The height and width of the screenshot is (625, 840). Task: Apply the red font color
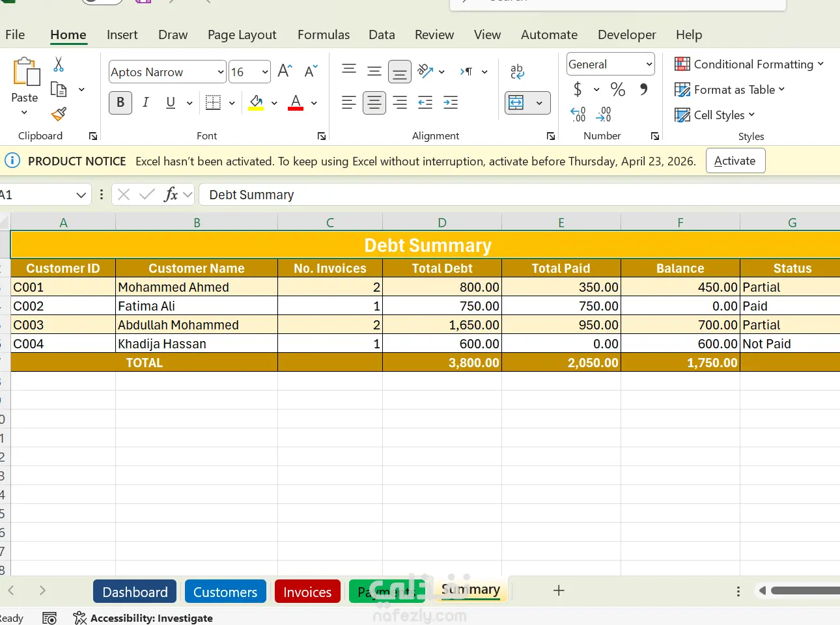[x=296, y=102]
